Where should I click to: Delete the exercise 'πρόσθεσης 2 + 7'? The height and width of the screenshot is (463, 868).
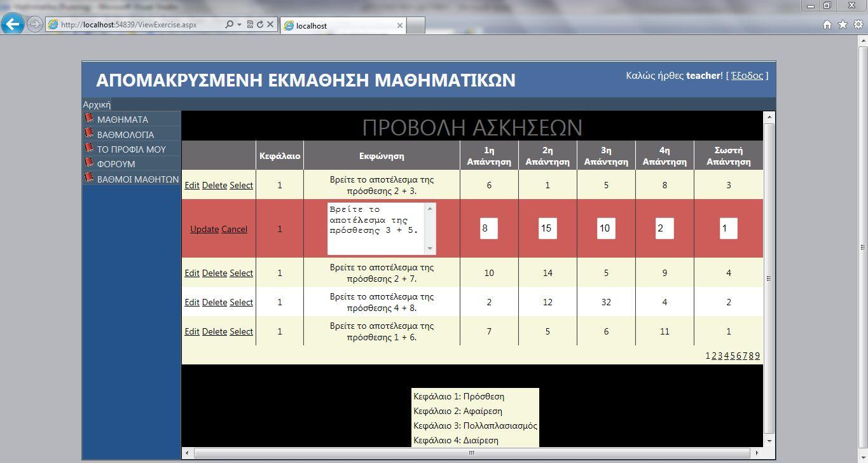(x=214, y=273)
